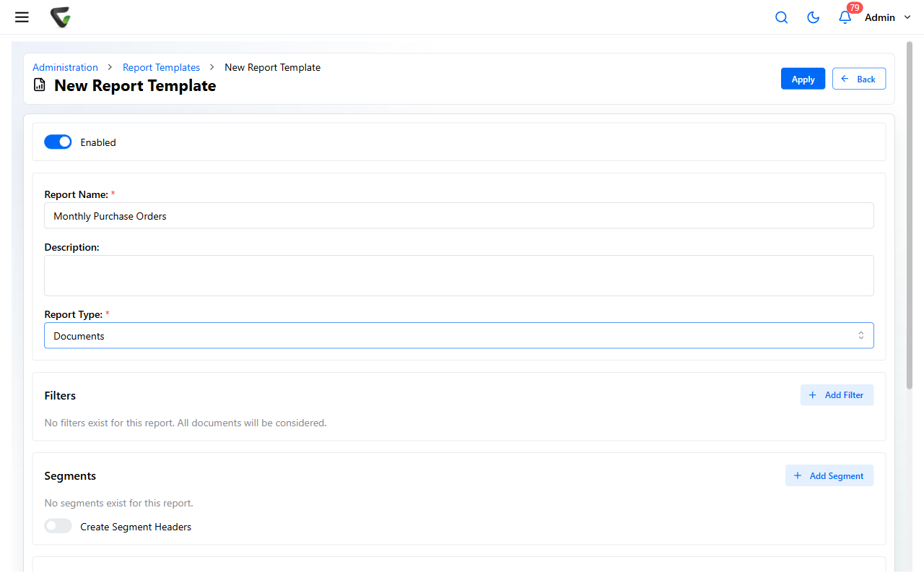
Task: Toggle the Enabled switch off
Action: coord(58,142)
